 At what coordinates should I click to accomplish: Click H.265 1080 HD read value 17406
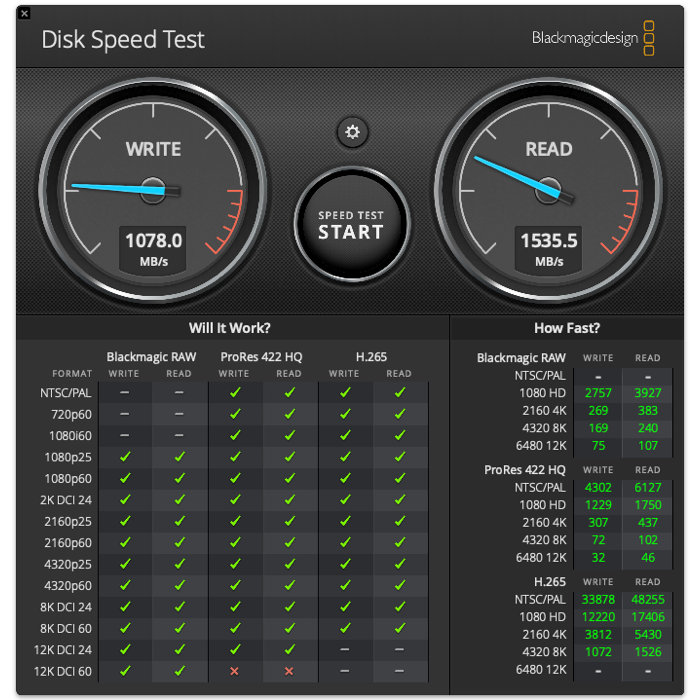point(648,617)
